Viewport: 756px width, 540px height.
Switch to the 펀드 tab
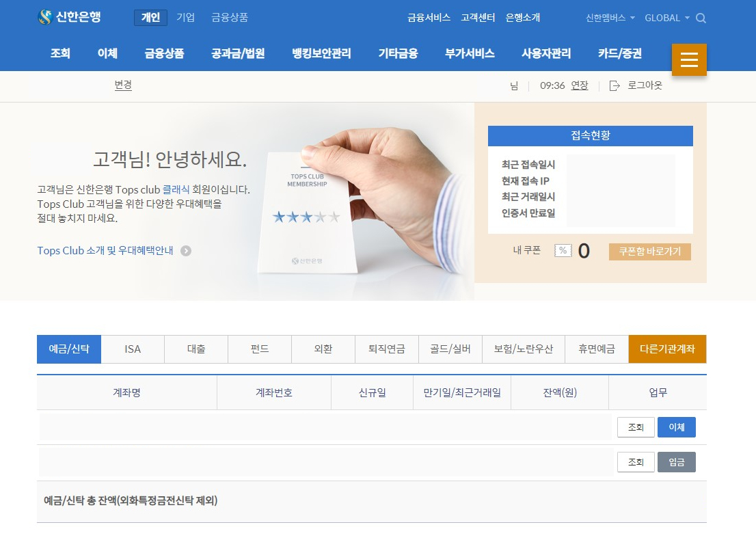[260, 349]
